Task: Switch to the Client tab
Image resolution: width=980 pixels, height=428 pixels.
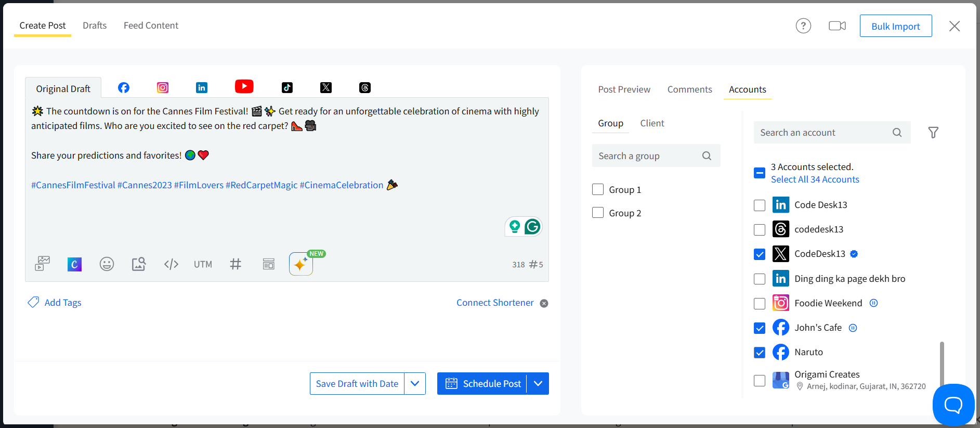Action: point(652,123)
